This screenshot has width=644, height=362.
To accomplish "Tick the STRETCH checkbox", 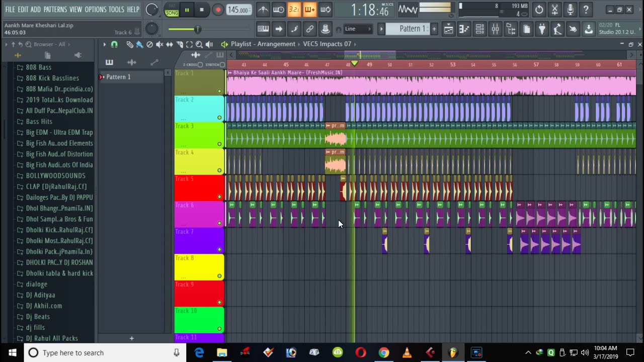I will point(222,65).
